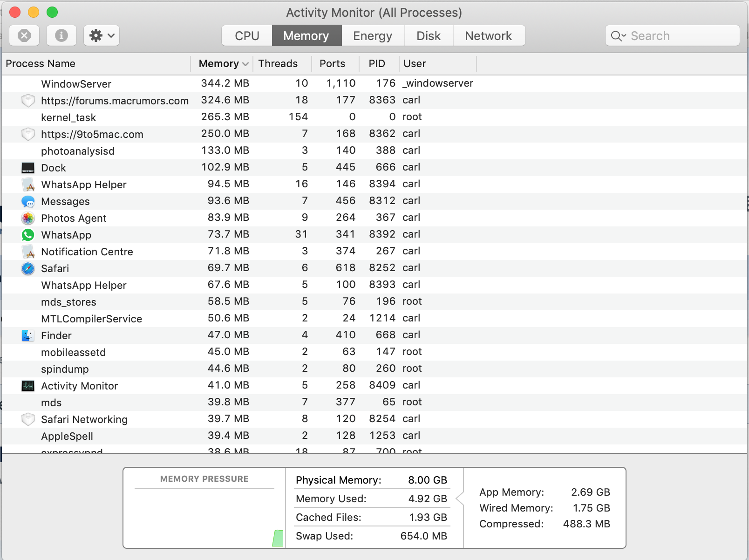Select the Messages app icon

click(x=28, y=201)
